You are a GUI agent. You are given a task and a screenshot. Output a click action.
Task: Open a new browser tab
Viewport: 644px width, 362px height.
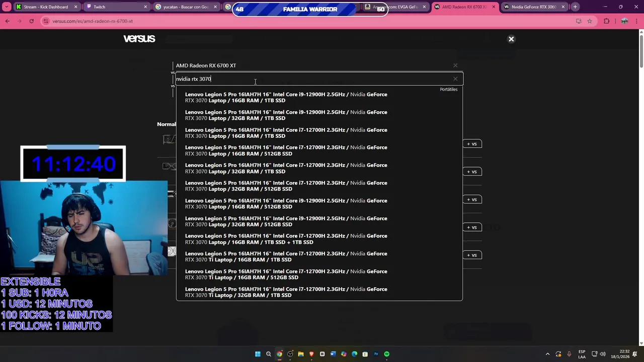click(x=575, y=7)
